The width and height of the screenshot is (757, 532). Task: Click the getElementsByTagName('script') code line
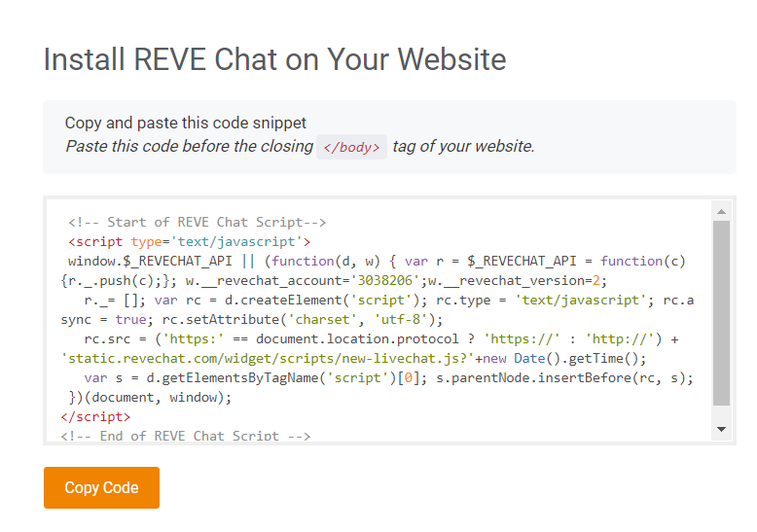[388, 377]
